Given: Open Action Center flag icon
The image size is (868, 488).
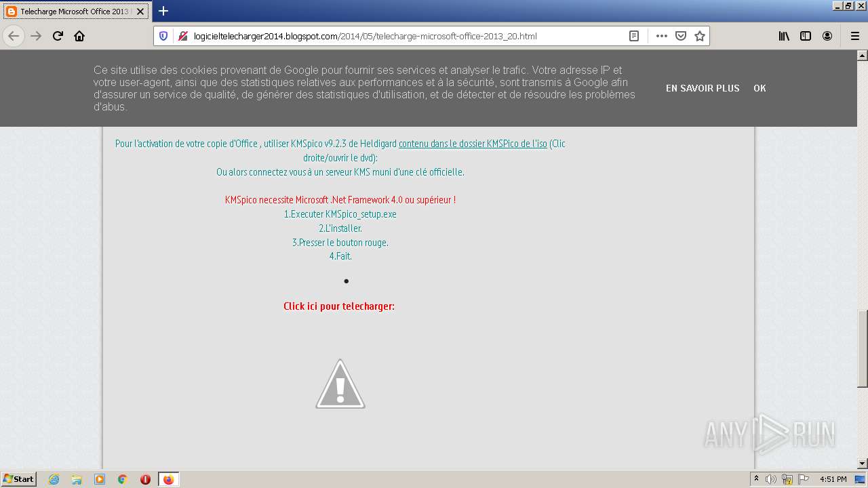Looking at the screenshot, I should pyautogui.click(x=804, y=479).
